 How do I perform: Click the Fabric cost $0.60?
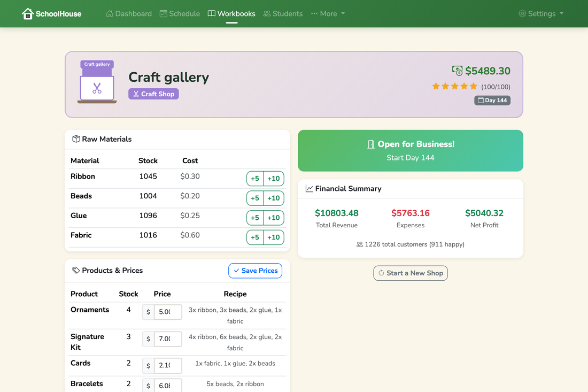tap(190, 235)
